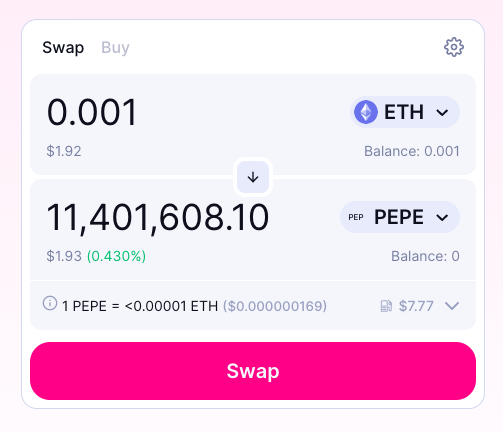This screenshot has height=432, width=503.
Task: Click the info icon beside exchange rate
Action: tap(50, 303)
